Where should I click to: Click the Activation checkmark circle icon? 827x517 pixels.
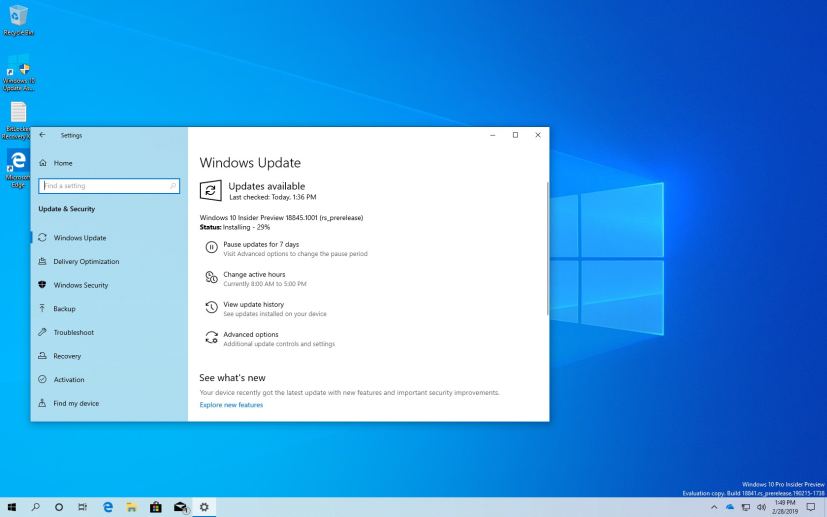(x=42, y=379)
